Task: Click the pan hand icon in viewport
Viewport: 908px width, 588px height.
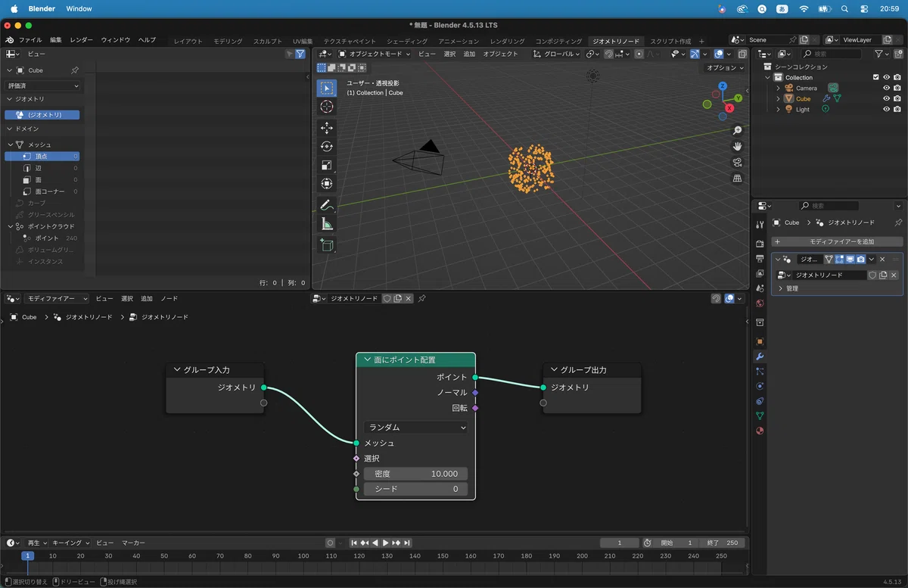Action: click(737, 146)
